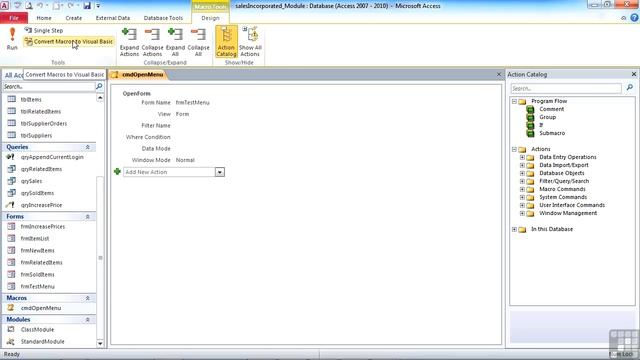Run the macro with Run icon
The height and width of the screenshot is (360, 640).
click(12, 39)
